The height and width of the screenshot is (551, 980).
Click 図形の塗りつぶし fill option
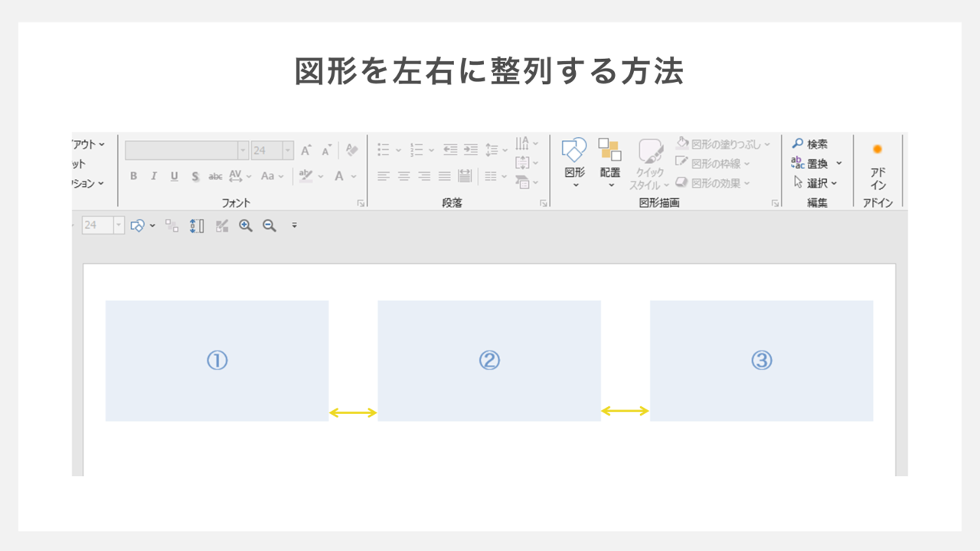724,144
